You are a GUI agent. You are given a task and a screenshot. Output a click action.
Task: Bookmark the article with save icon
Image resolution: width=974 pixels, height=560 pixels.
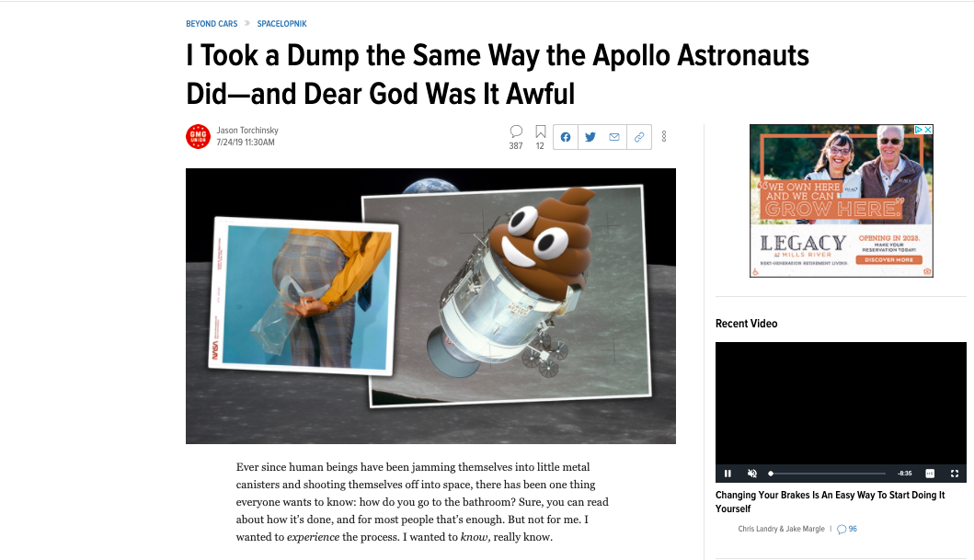click(x=541, y=131)
